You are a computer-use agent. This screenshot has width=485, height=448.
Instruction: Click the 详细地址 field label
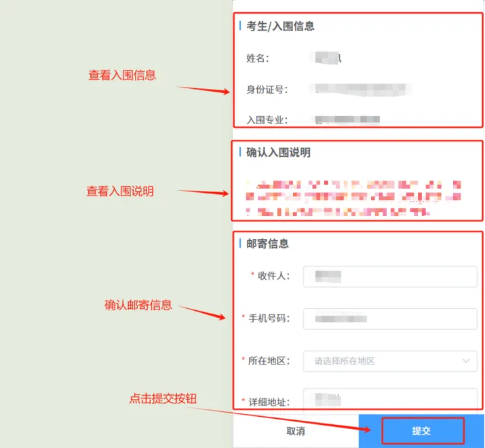(269, 402)
